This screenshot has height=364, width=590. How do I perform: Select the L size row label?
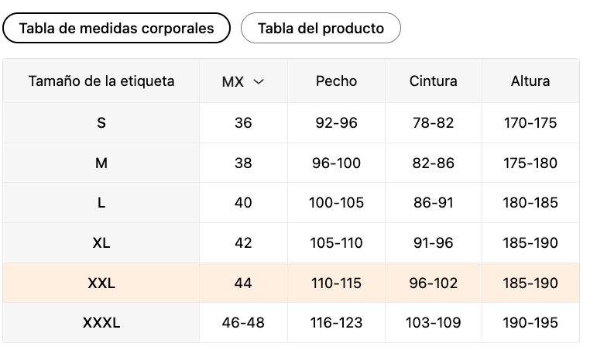point(101,203)
